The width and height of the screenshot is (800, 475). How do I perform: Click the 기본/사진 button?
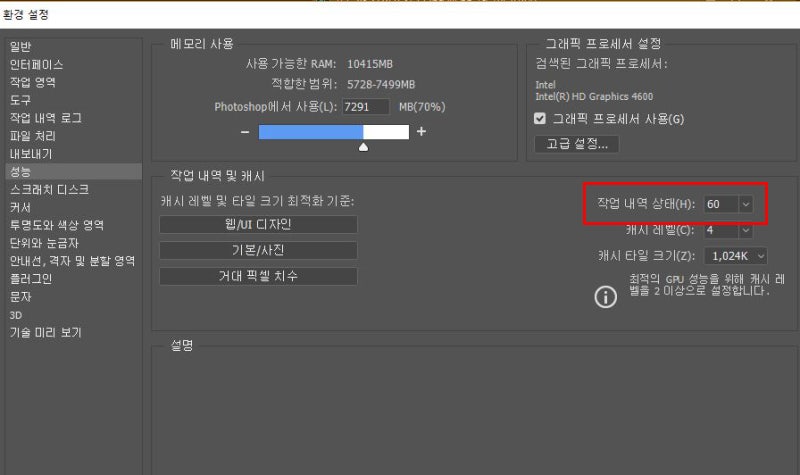click(x=258, y=251)
